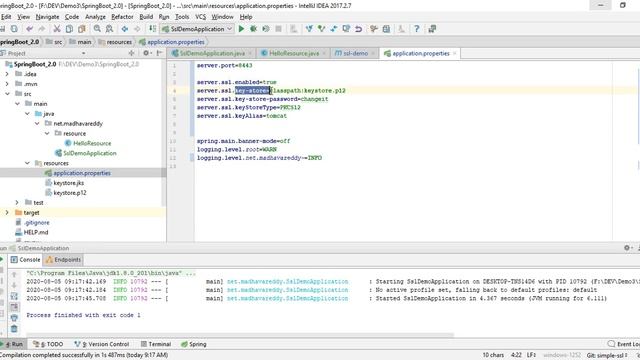Click the VCS Revert rollback icon
This screenshot has width=640, height=360.
click(x=358, y=29)
